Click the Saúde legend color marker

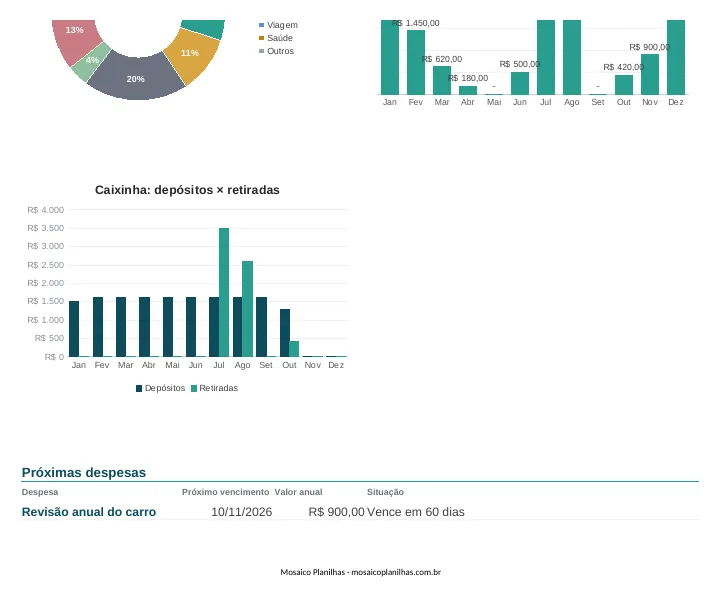point(261,38)
